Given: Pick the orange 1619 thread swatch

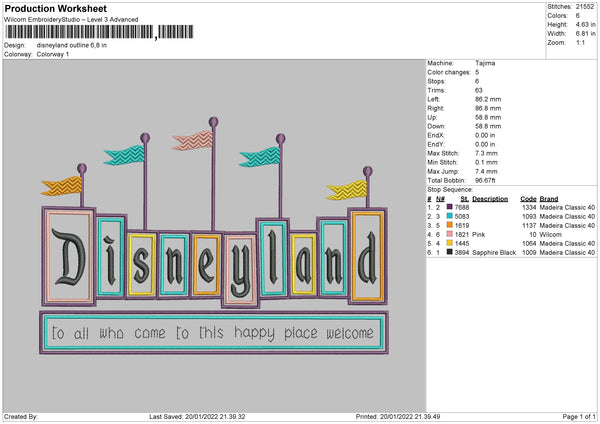Looking at the screenshot, I should coord(450,225).
